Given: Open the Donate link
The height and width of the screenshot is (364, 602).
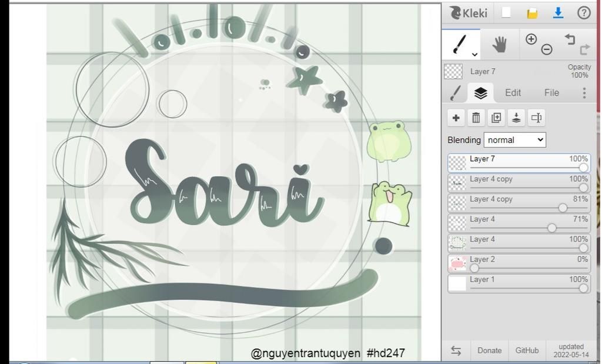Looking at the screenshot, I should [x=490, y=350].
